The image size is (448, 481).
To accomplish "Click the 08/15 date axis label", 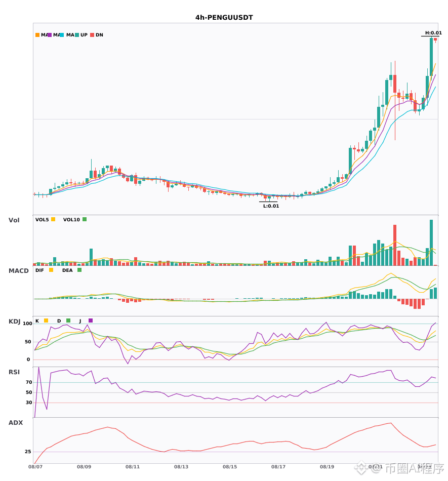I will [x=230, y=467].
